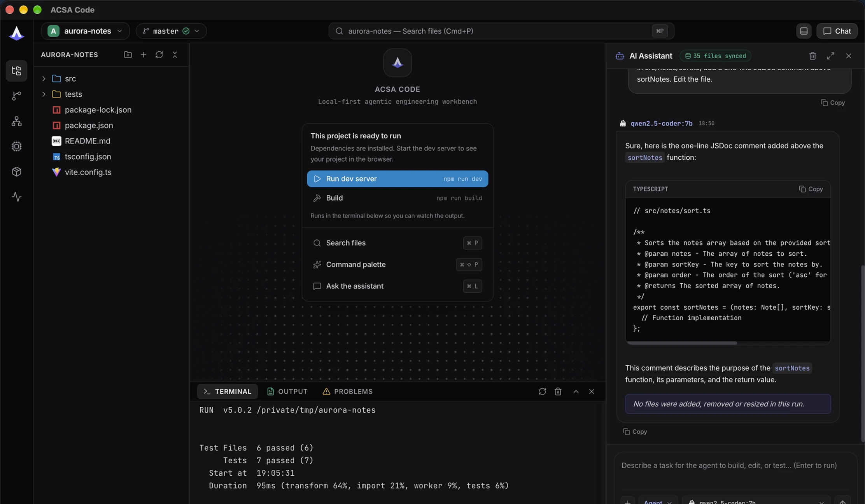Open the source control branch icon in sidebar
This screenshot has width=865, height=504.
tap(16, 96)
